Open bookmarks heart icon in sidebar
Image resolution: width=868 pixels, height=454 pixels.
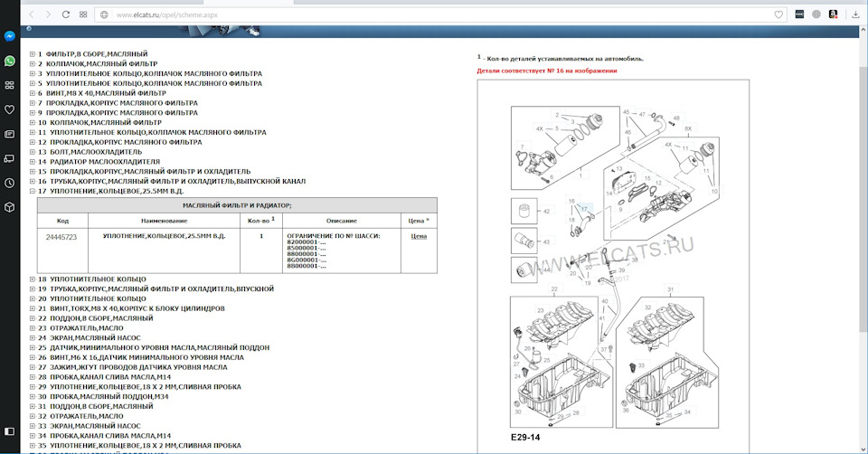point(9,109)
